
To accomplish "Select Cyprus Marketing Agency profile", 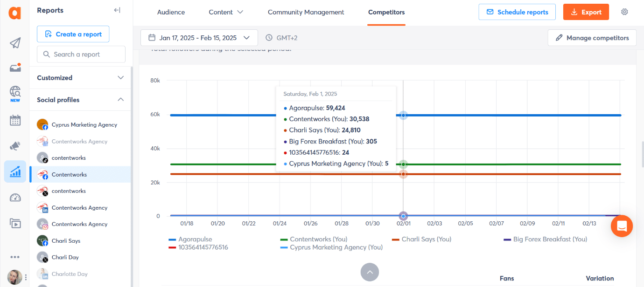I will pyautogui.click(x=80, y=125).
